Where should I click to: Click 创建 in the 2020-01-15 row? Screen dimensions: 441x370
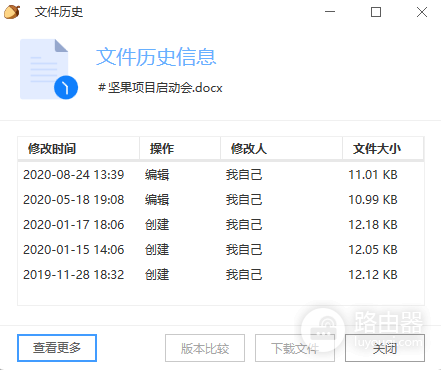[x=157, y=250]
